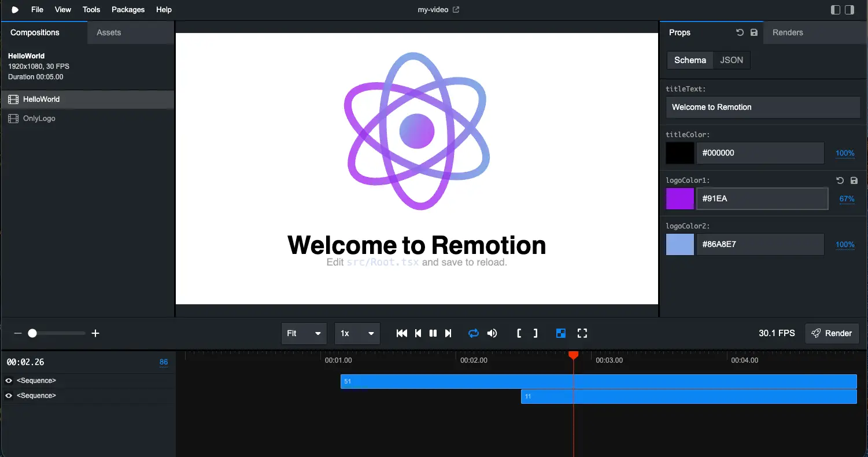The width and height of the screenshot is (868, 457).
Task: Open the File menu
Action: click(37, 10)
